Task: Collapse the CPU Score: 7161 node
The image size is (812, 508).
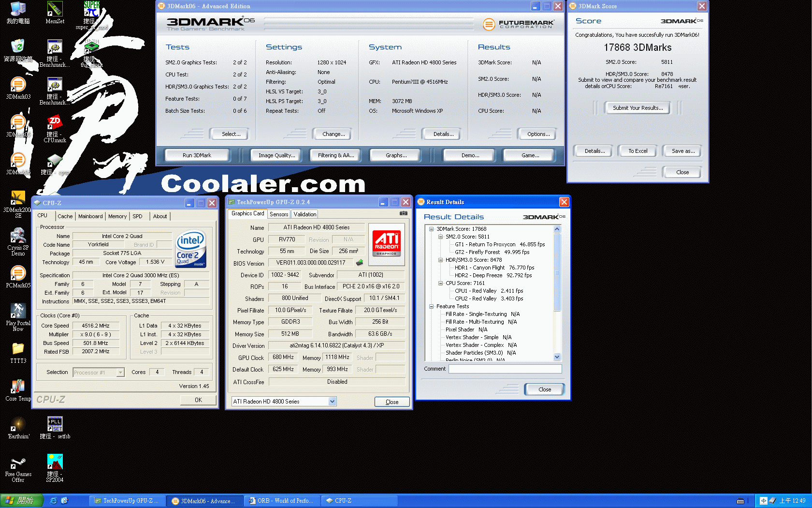Action: pos(440,283)
